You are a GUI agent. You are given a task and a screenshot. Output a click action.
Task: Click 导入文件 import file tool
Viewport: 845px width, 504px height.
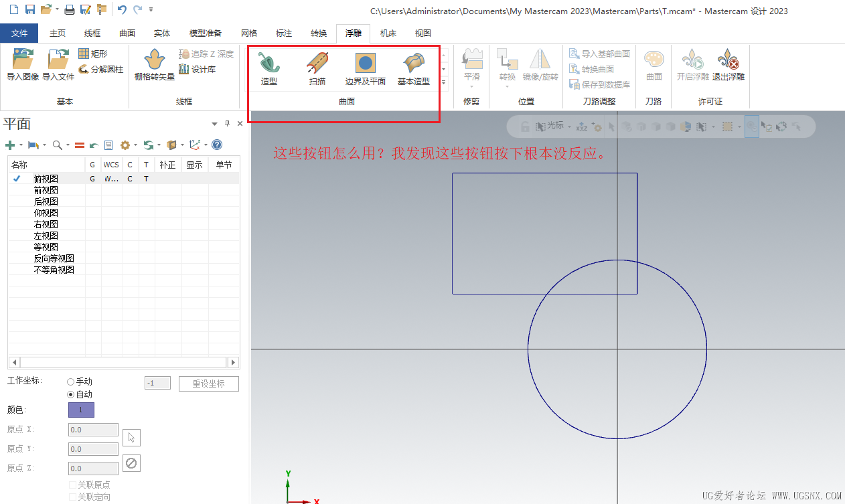58,66
